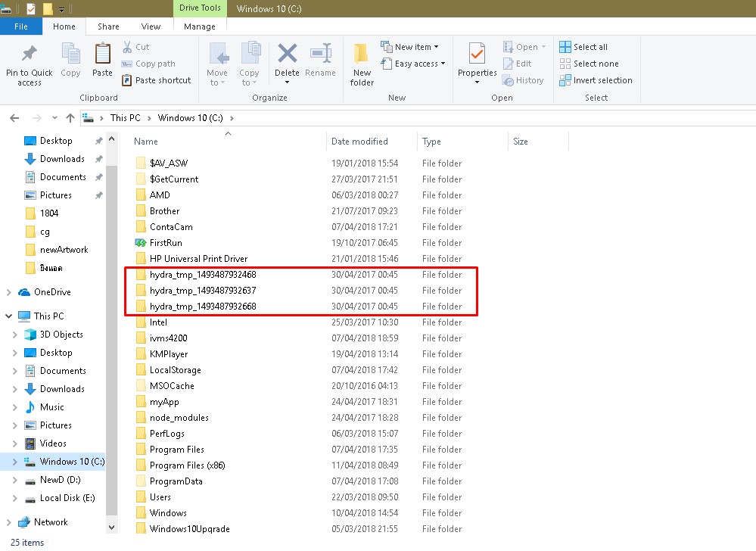The width and height of the screenshot is (756, 551).
Task: Click the navigation pane scrollbar up arrow
Action: (x=112, y=139)
